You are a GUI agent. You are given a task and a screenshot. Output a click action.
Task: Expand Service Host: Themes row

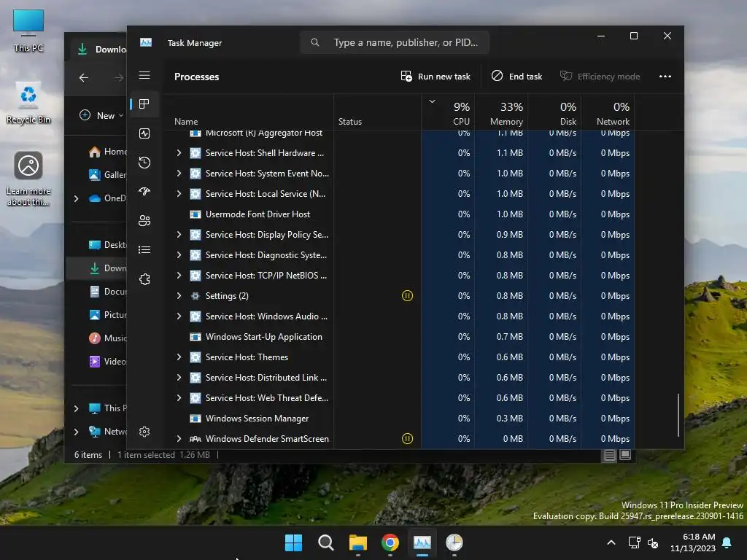point(179,357)
